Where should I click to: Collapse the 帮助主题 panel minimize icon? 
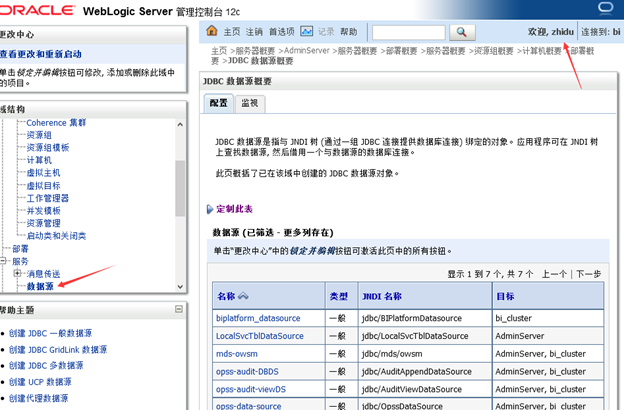[x=179, y=309]
